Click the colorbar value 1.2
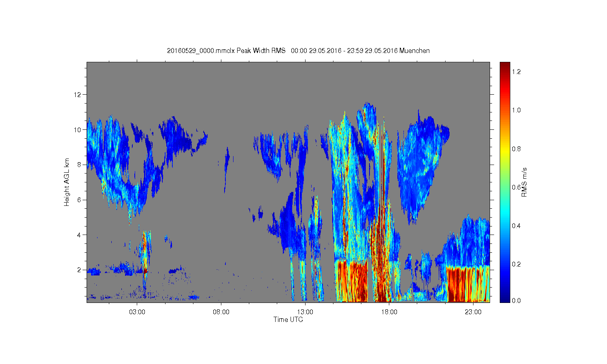 [x=516, y=72]
